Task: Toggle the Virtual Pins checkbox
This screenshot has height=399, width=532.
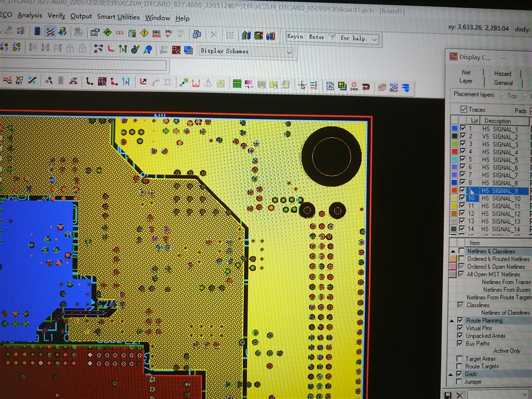Action: click(460, 328)
